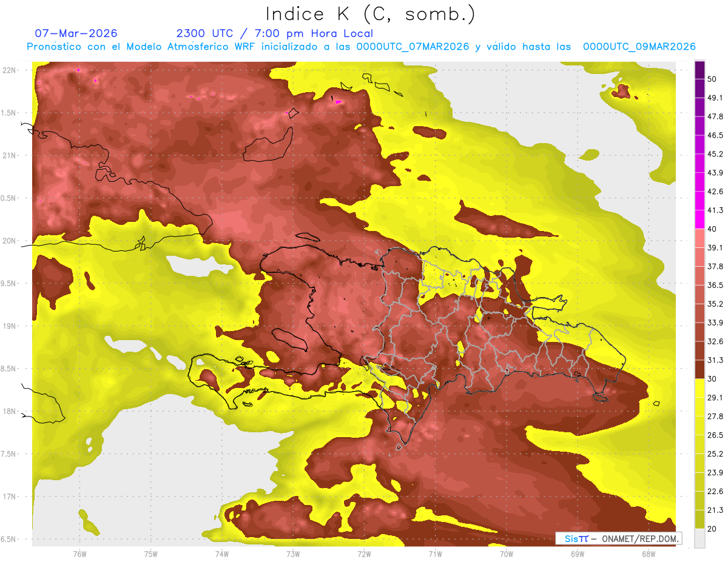Click the color scale value 32.6
This screenshot has height=562, width=728.
click(715, 341)
